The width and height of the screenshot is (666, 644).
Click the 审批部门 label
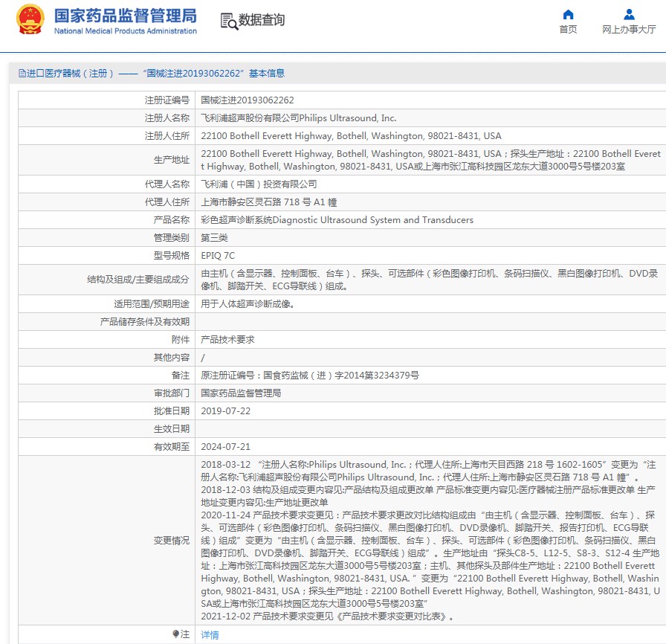click(172, 393)
